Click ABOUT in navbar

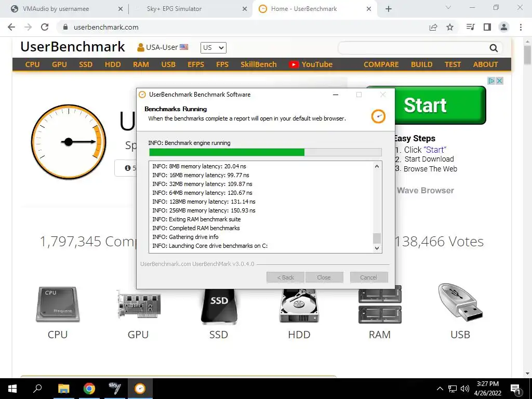pos(486,64)
